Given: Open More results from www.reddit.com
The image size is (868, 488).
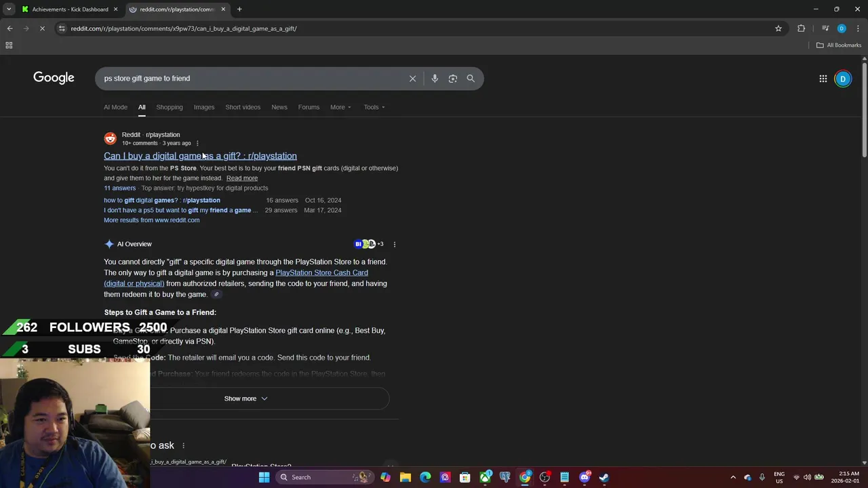Looking at the screenshot, I should (151, 220).
